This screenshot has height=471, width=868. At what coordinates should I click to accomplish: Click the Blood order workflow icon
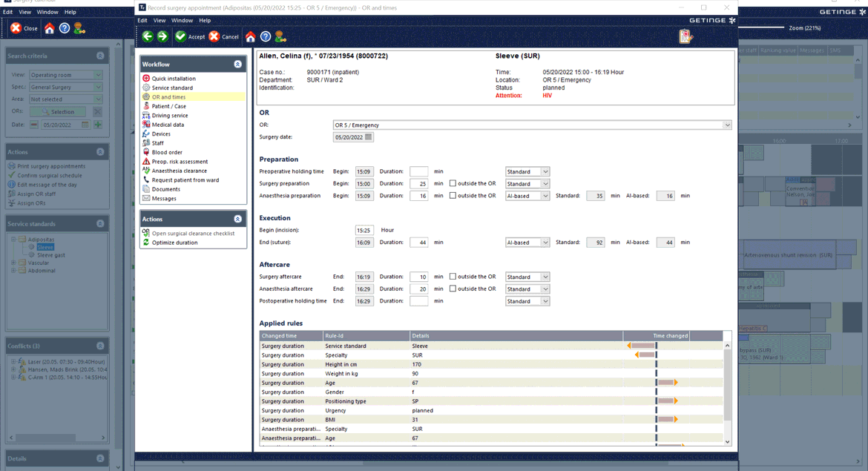[x=146, y=152]
